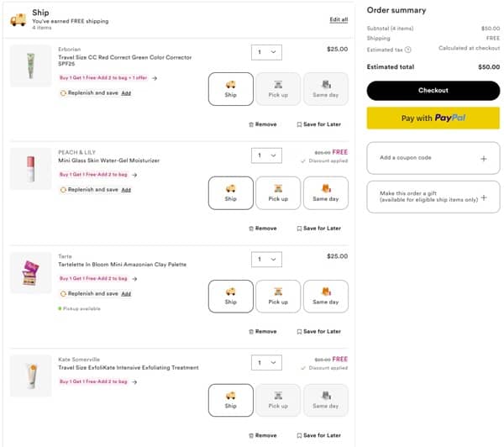Click the Replenish and save icon for Erborian
Viewport: 504px width, 447px height.
point(63,93)
